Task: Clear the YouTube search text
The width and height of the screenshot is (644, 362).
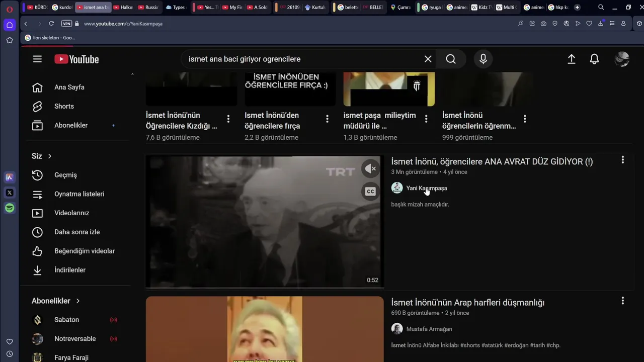Action: pyautogui.click(x=428, y=59)
